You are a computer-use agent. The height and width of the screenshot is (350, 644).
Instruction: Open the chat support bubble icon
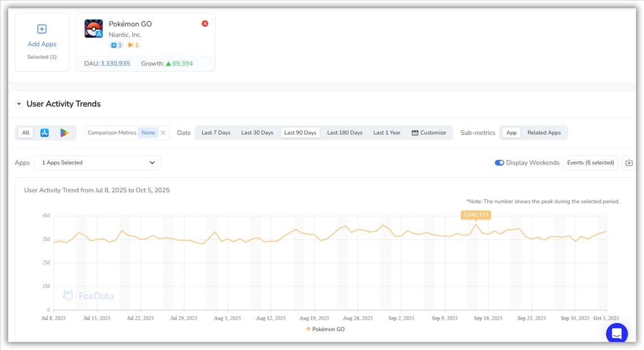(616, 333)
